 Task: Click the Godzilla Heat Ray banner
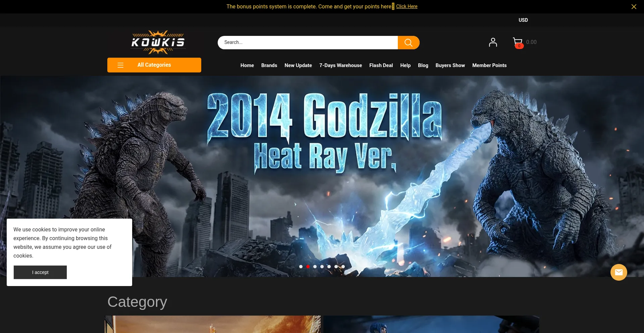point(322,168)
